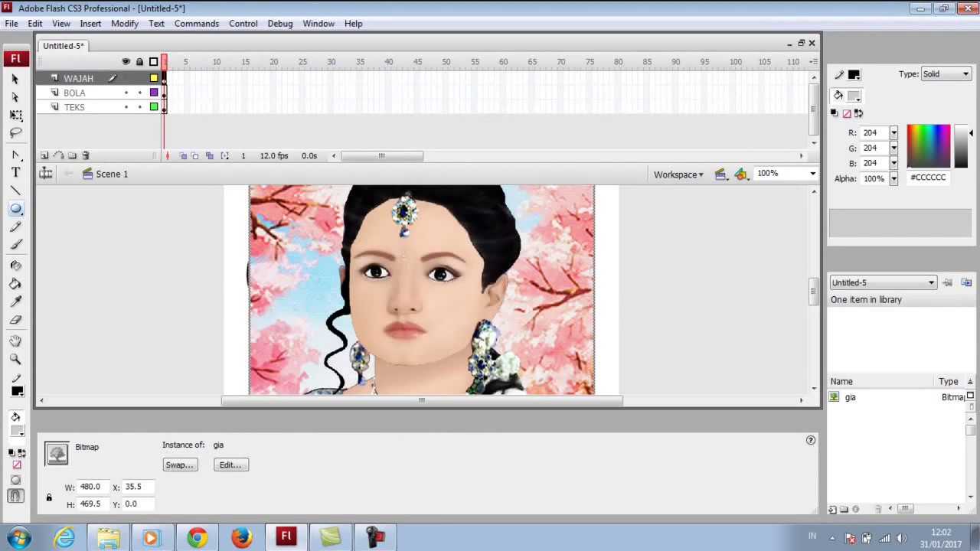Open the Workspace dropdown

coord(678,174)
